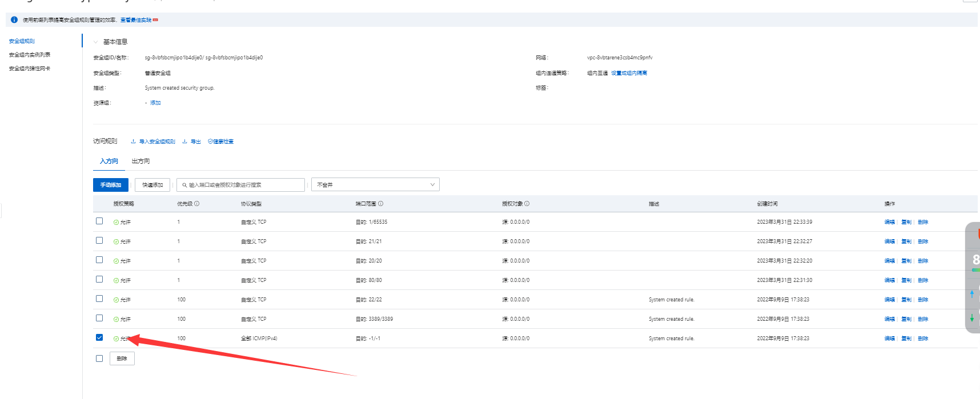Click 'System created security group.' description text
980x399 pixels.
pyautogui.click(x=180, y=88)
